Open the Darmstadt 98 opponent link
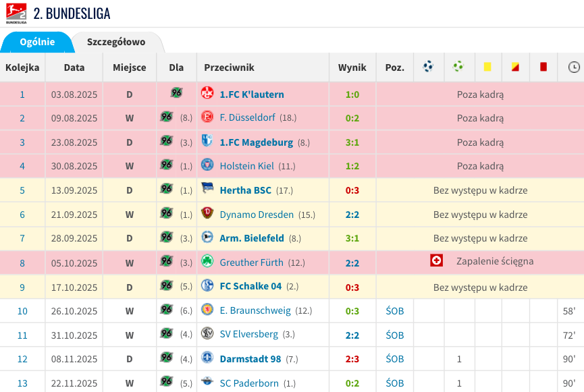584x392 pixels. point(250,359)
